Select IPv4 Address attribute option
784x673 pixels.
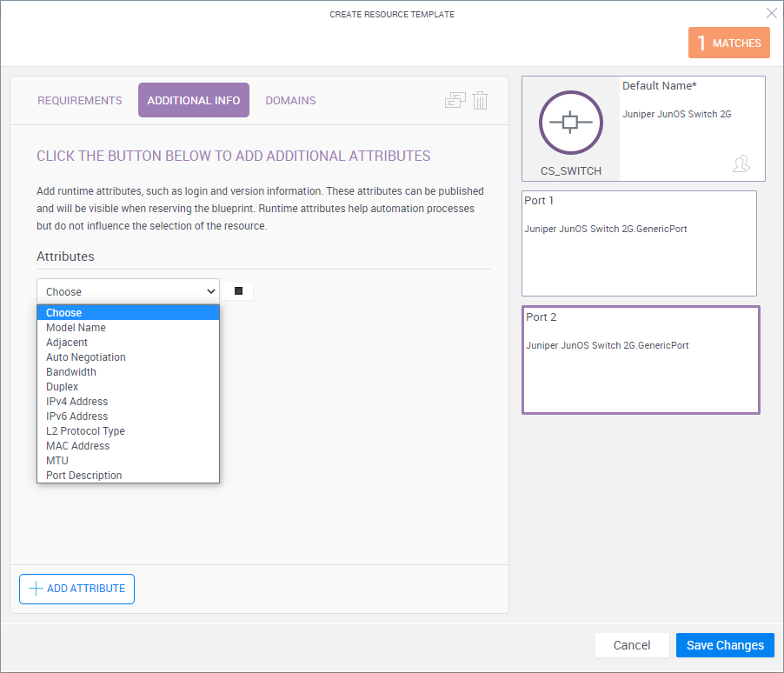[x=76, y=402]
